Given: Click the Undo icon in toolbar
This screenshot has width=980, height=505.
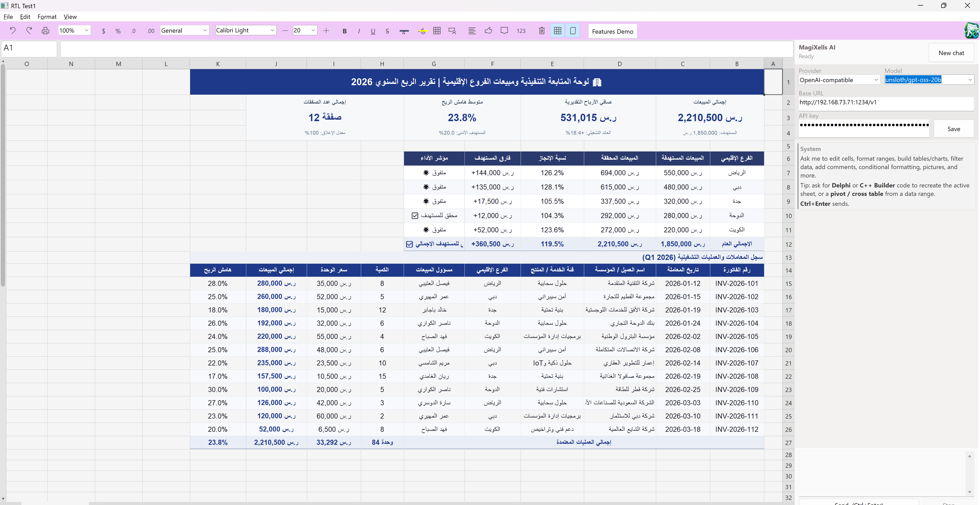Looking at the screenshot, I should coord(13,31).
